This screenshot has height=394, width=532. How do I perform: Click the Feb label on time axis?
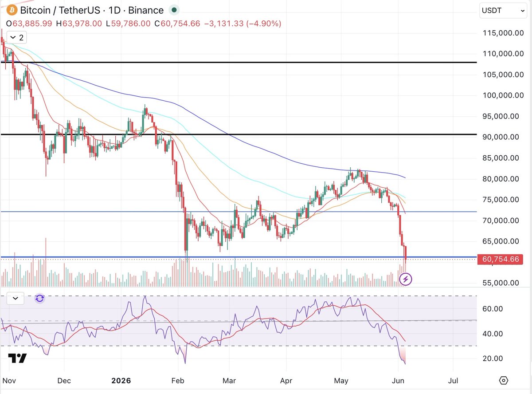point(177,380)
